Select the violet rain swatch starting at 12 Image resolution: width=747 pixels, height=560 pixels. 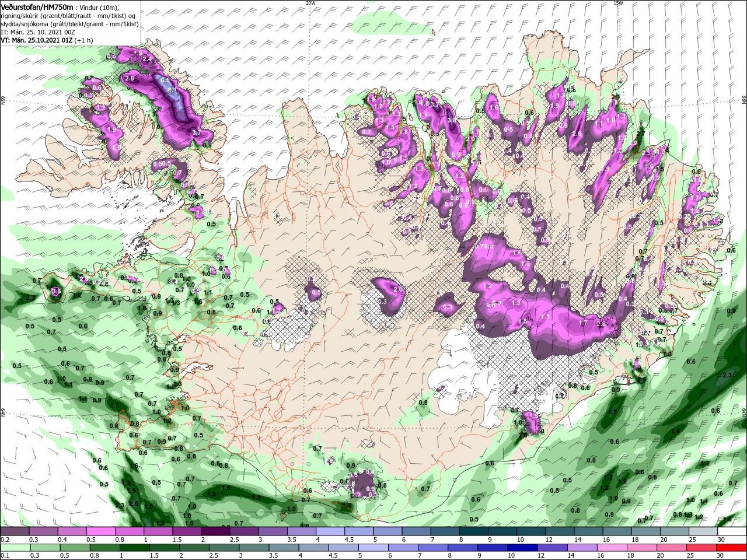pos(553,548)
